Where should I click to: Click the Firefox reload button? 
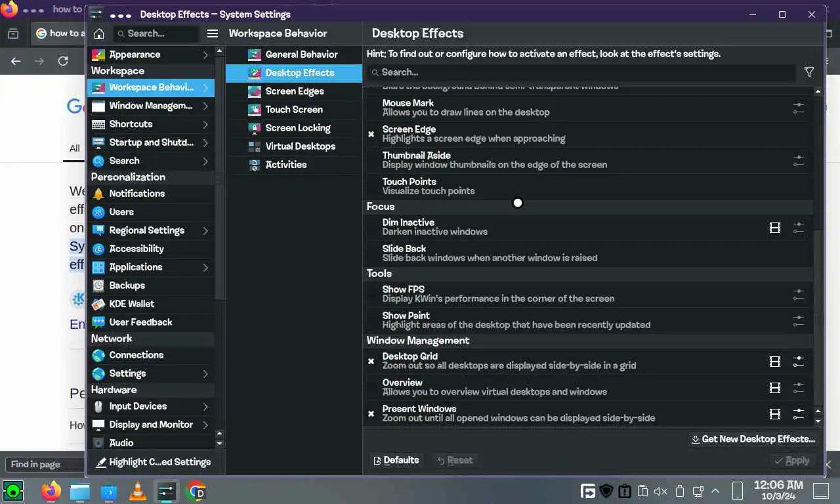pyautogui.click(x=63, y=61)
